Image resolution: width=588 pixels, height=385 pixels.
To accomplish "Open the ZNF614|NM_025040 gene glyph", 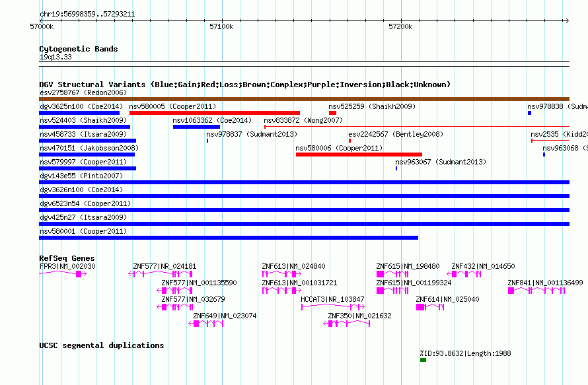I will pyautogui.click(x=430, y=307).
